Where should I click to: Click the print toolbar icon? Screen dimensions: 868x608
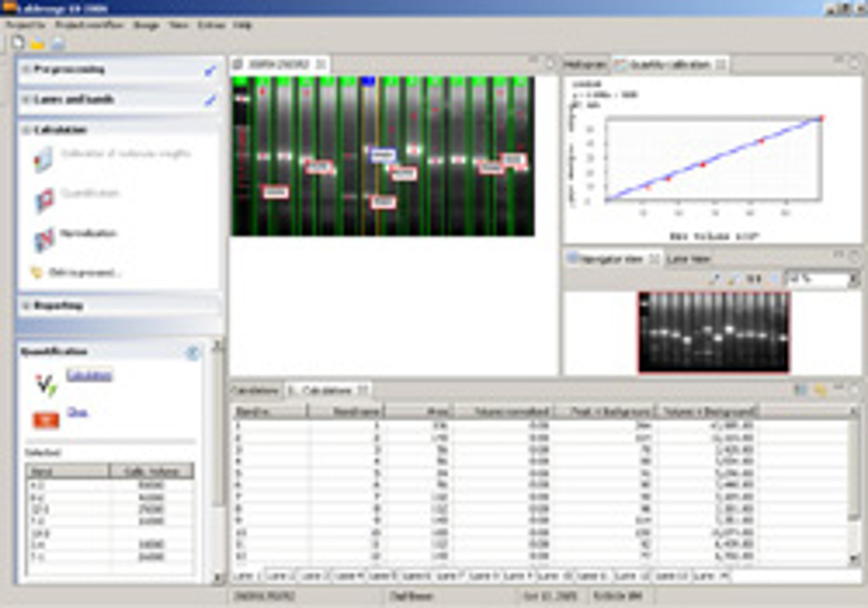click(x=58, y=44)
